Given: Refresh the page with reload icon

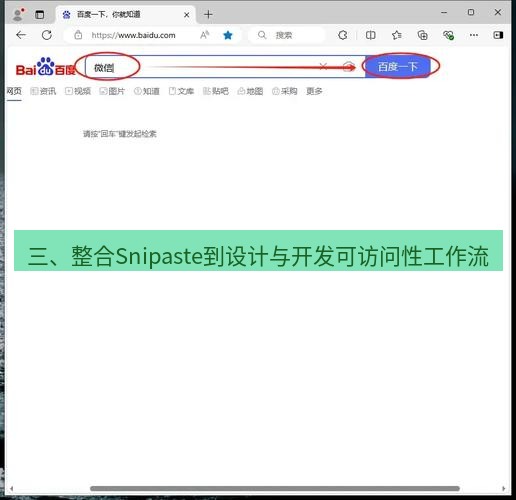Looking at the screenshot, I should (x=47, y=35).
